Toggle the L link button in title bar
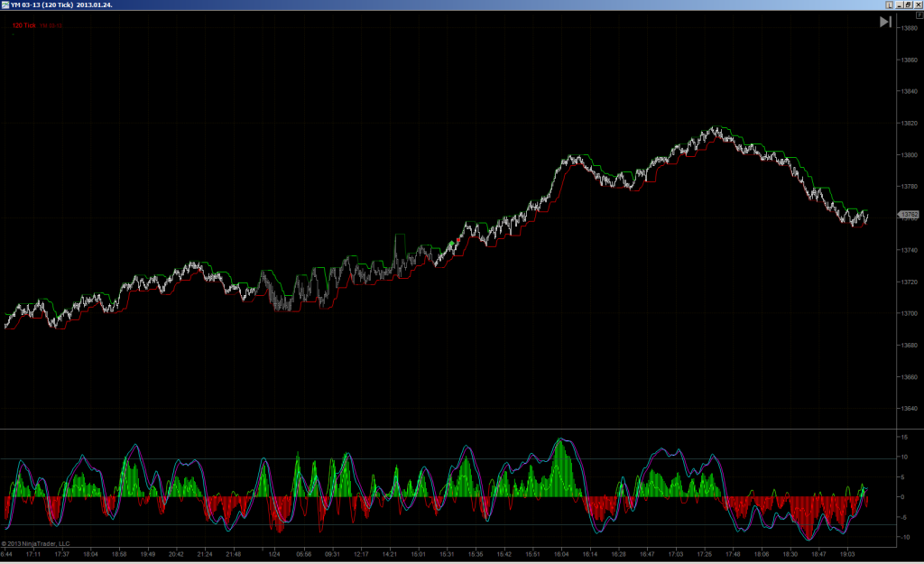The height and width of the screenshot is (564, 924). click(889, 5)
